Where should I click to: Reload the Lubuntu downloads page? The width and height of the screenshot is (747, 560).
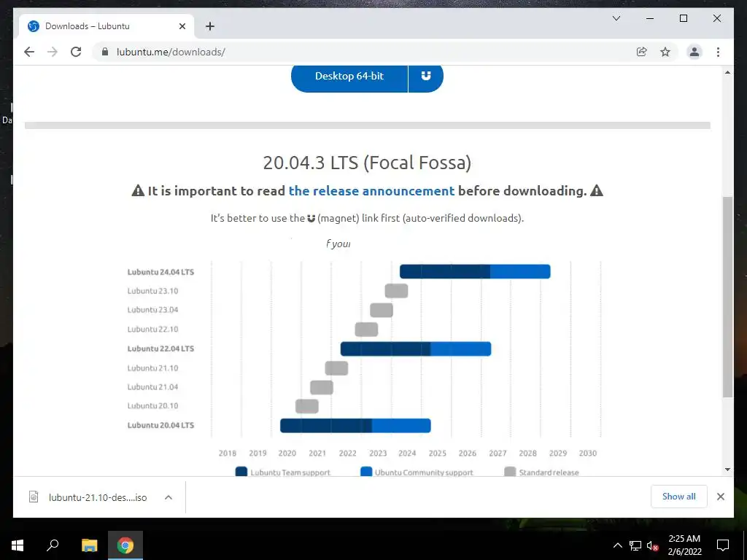[76, 52]
